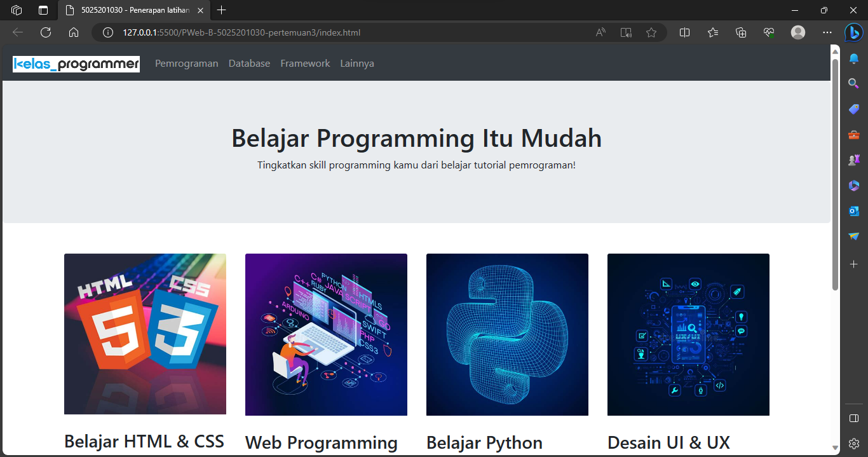Click the Tingkatkan skill programming subtitle
This screenshot has width=868, height=457.
click(x=416, y=165)
